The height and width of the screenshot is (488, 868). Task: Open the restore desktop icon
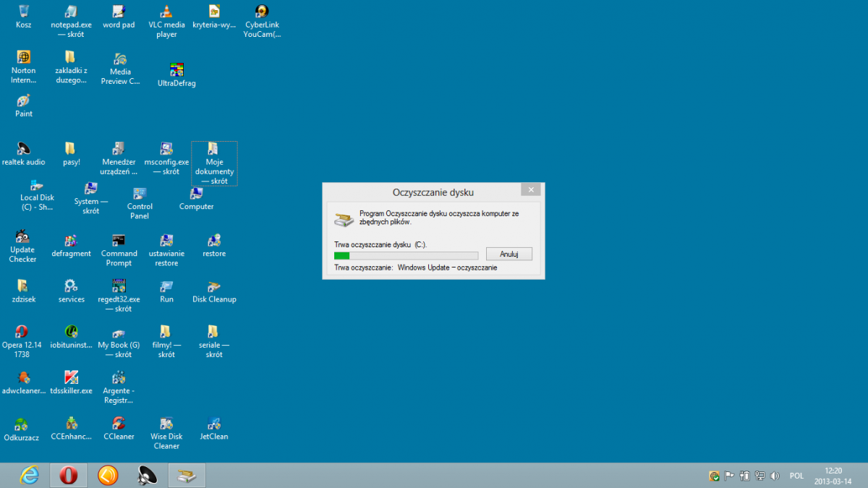click(x=214, y=240)
